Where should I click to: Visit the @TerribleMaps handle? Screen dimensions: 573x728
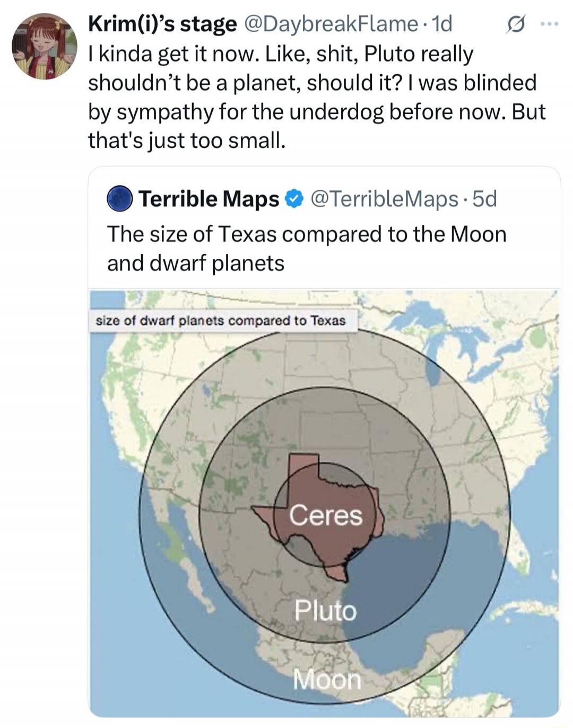(x=383, y=199)
